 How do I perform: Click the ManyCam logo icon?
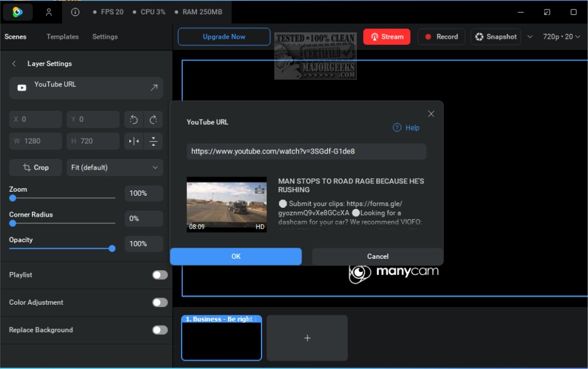[x=17, y=12]
